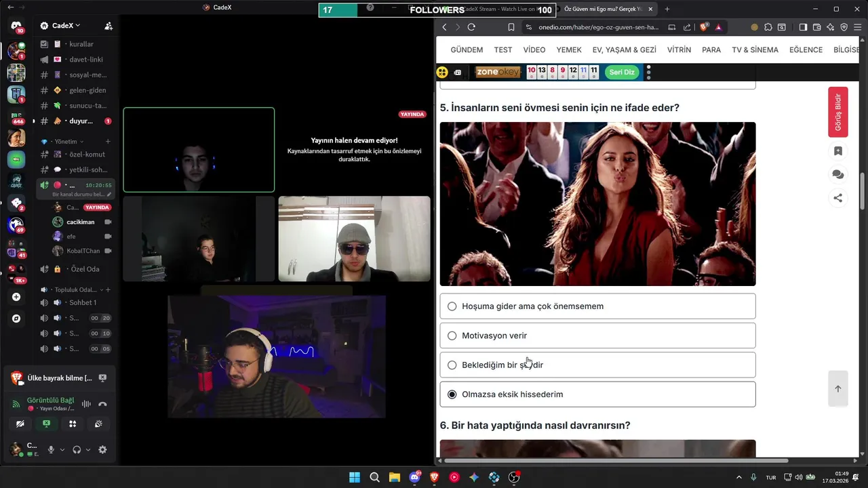Open TEST section on onedio

pos(503,50)
